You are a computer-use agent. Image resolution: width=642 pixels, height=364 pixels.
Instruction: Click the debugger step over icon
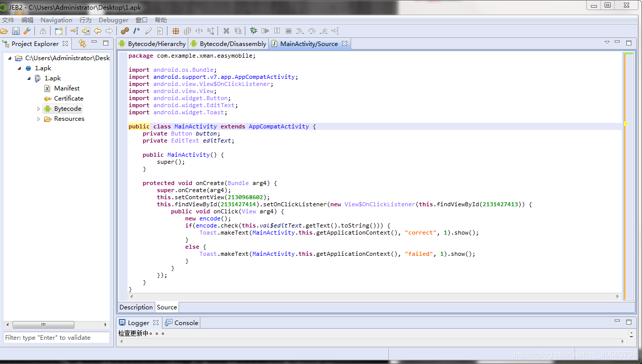point(312,31)
